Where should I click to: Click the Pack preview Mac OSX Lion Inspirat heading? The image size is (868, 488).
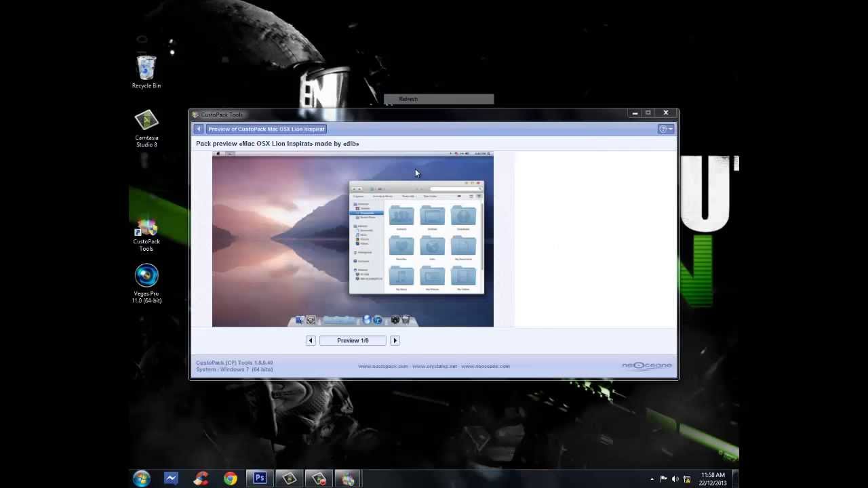(277, 144)
